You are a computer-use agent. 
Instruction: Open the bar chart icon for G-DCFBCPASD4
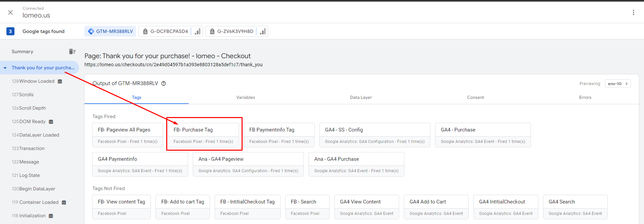tap(198, 31)
